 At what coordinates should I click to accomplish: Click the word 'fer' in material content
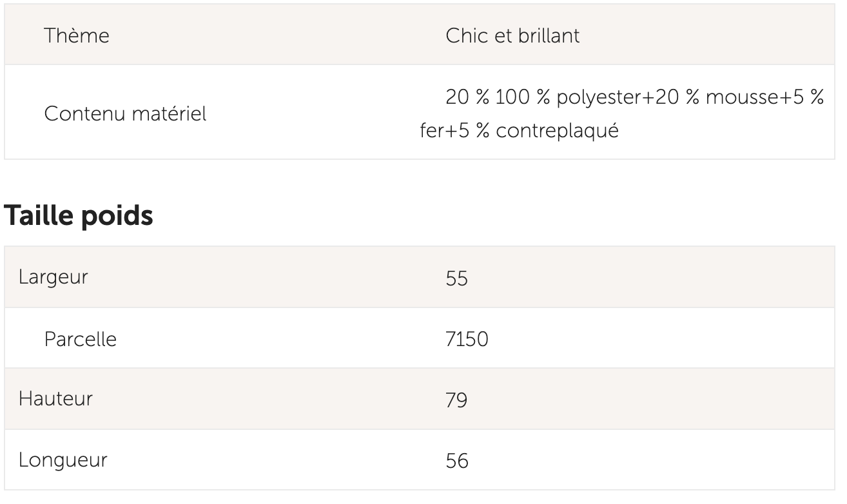432,131
